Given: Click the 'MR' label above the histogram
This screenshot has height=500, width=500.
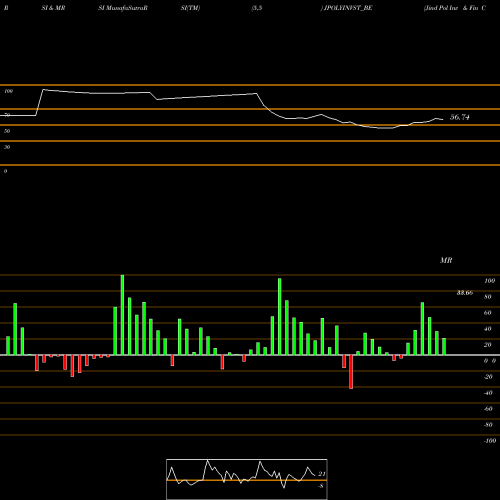Looking at the screenshot, I should [x=446, y=260].
